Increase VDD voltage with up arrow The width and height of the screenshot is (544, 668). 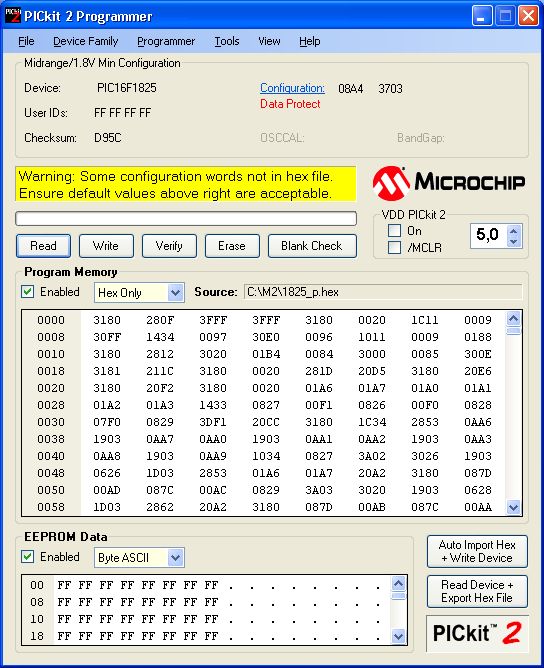[x=513, y=231]
